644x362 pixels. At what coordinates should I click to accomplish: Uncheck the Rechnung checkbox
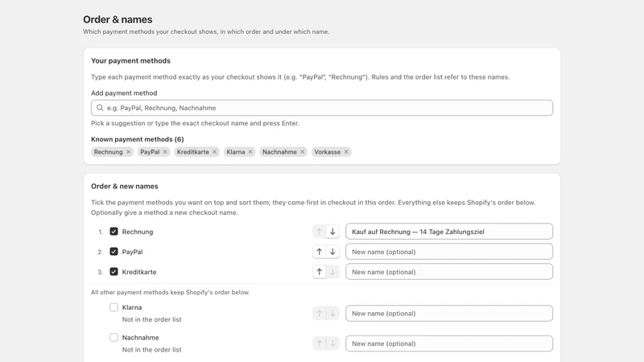(x=114, y=232)
